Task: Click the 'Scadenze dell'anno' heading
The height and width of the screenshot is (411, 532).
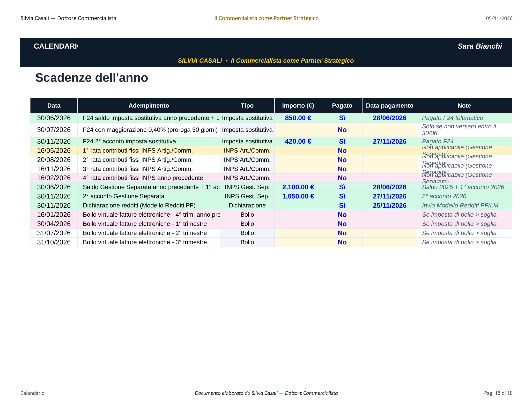Action: tap(92, 78)
